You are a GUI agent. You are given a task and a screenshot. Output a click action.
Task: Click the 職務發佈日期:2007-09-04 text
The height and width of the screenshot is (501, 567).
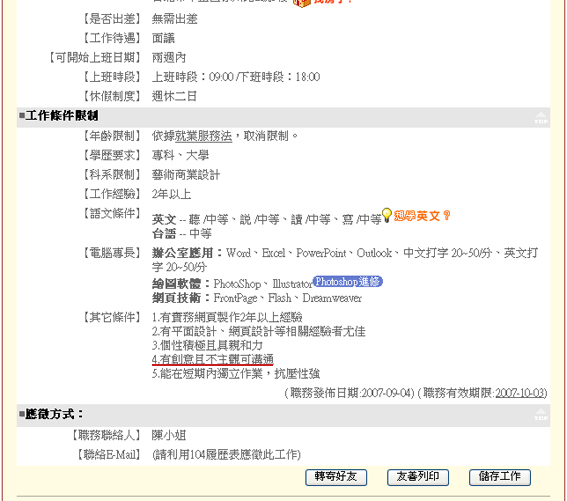(350, 393)
